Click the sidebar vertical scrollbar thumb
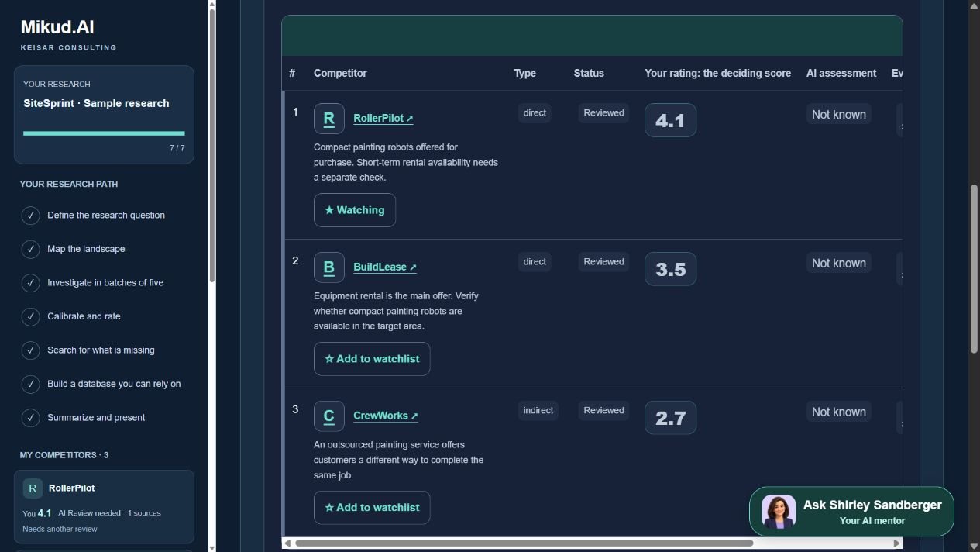 (212, 145)
